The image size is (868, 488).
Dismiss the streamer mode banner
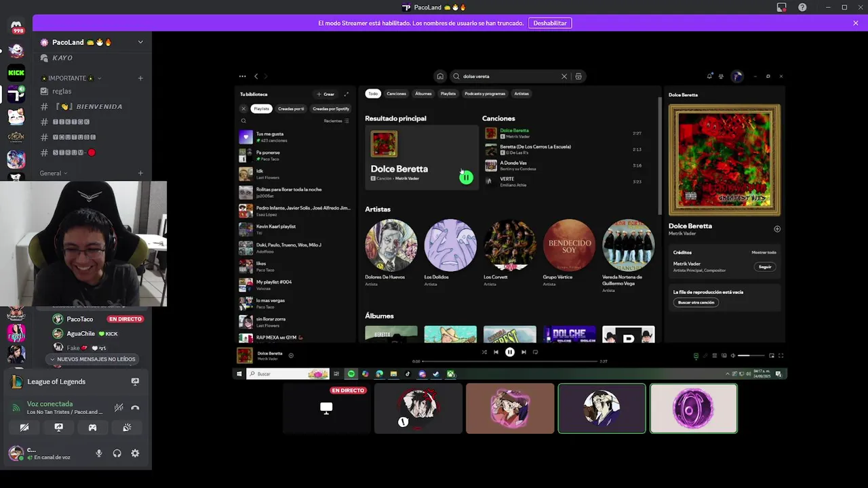pyautogui.click(x=856, y=23)
